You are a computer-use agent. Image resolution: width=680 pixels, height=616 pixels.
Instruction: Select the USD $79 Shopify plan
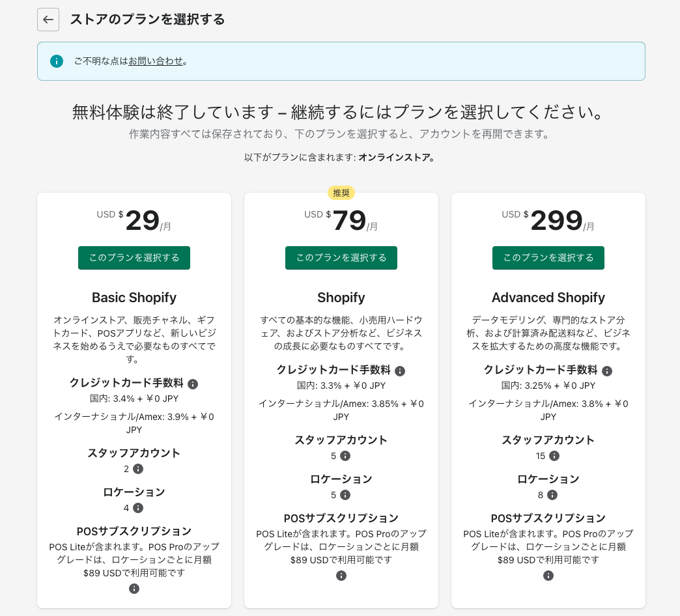tap(341, 257)
